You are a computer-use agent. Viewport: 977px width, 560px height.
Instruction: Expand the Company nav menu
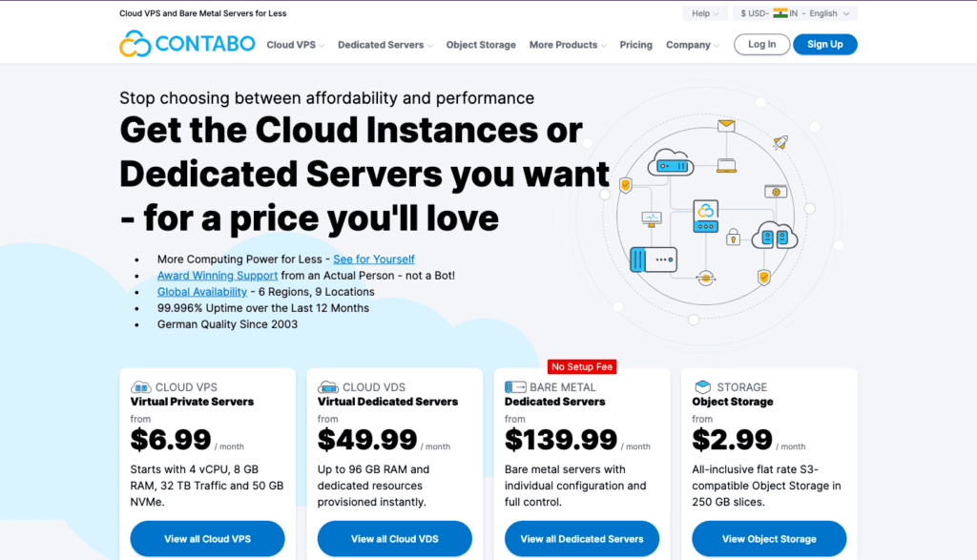pos(693,45)
